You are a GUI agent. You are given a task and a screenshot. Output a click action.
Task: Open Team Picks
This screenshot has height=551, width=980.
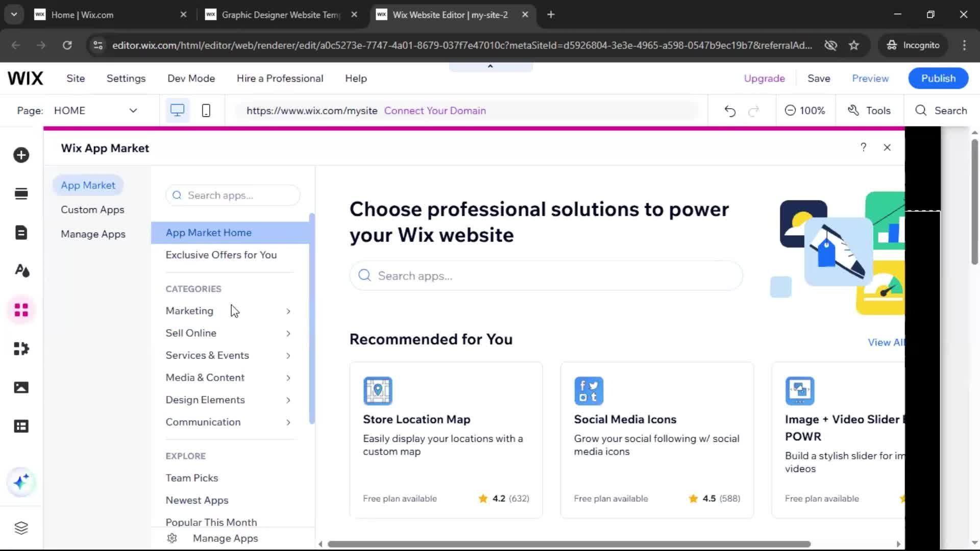tap(191, 478)
